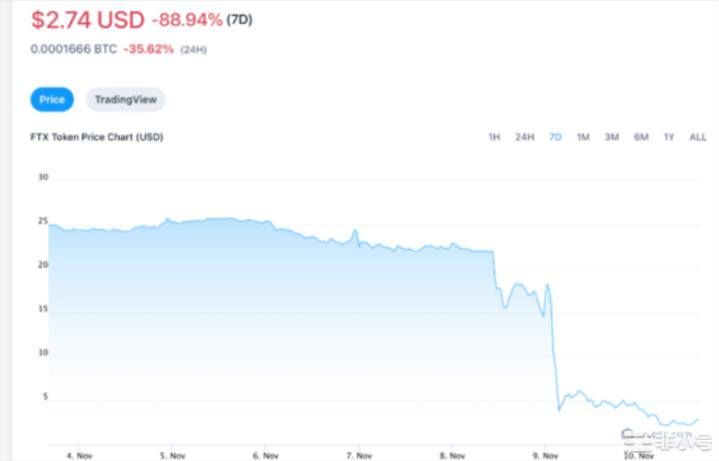Select the 7D time range
The image size is (719, 461).
(555, 137)
